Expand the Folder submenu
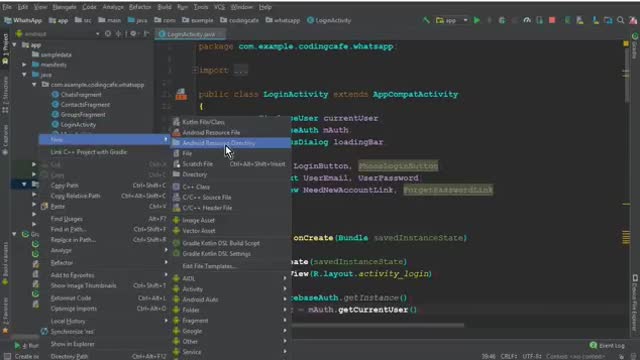 click(231, 310)
